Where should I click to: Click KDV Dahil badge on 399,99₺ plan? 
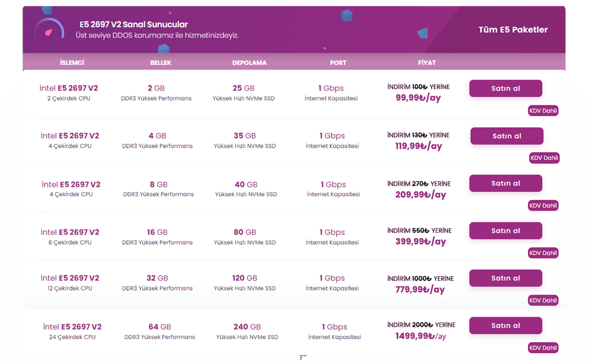point(543,253)
